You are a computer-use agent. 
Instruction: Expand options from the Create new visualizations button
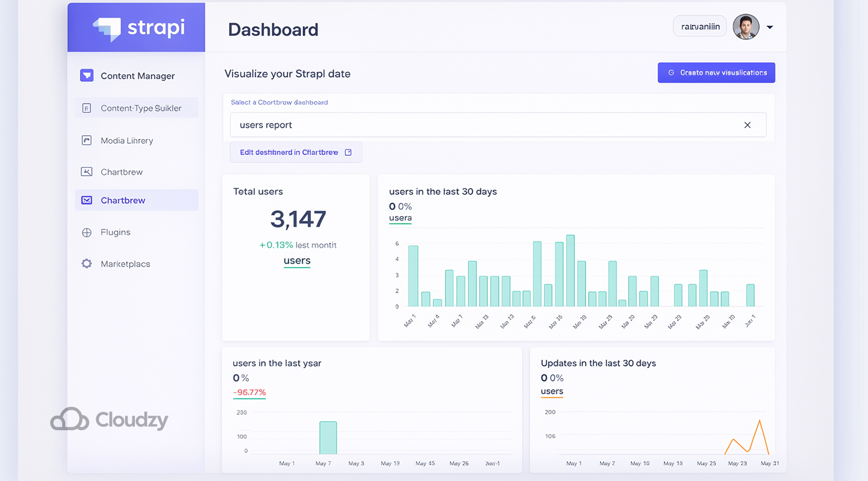click(716, 73)
